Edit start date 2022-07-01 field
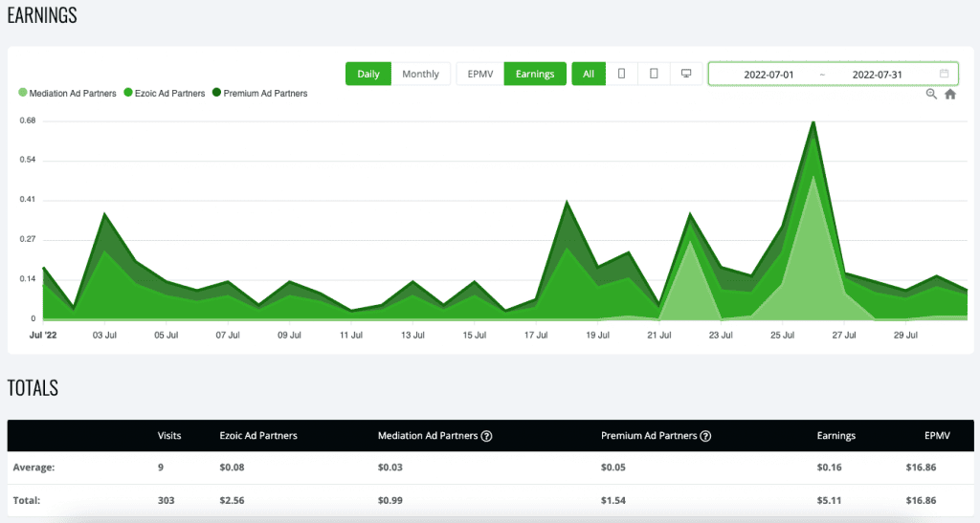The height and width of the screenshot is (523, 980). click(768, 75)
